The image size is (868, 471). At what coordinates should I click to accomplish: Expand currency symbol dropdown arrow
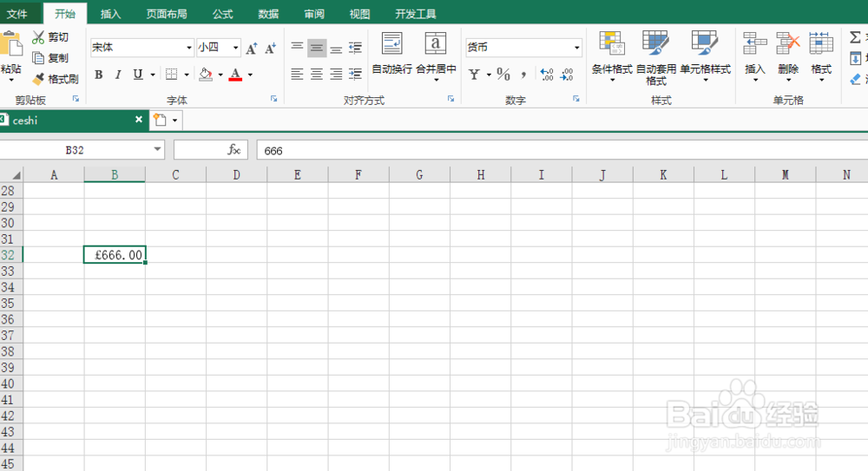coord(489,75)
